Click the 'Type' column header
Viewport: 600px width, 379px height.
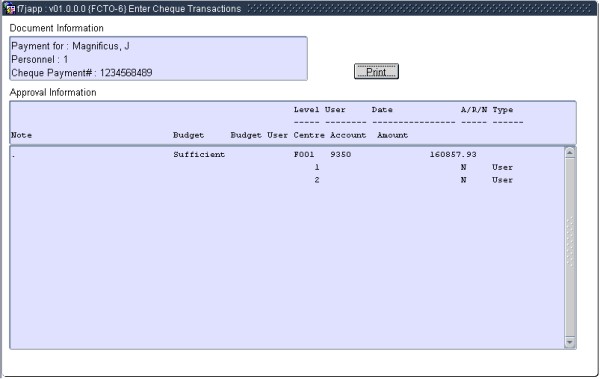tap(503, 110)
